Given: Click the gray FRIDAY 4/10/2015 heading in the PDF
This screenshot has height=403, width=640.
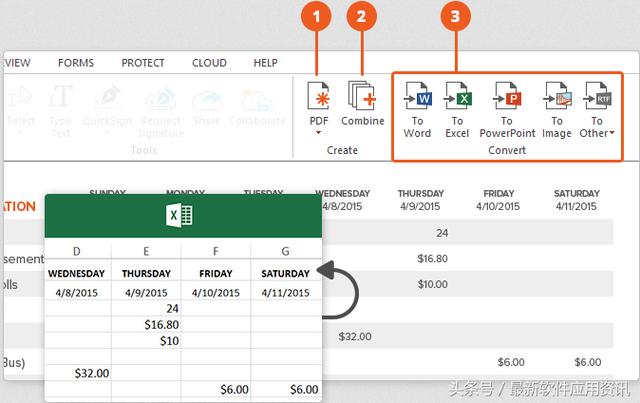Looking at the screenshot, I should point(498,200).
